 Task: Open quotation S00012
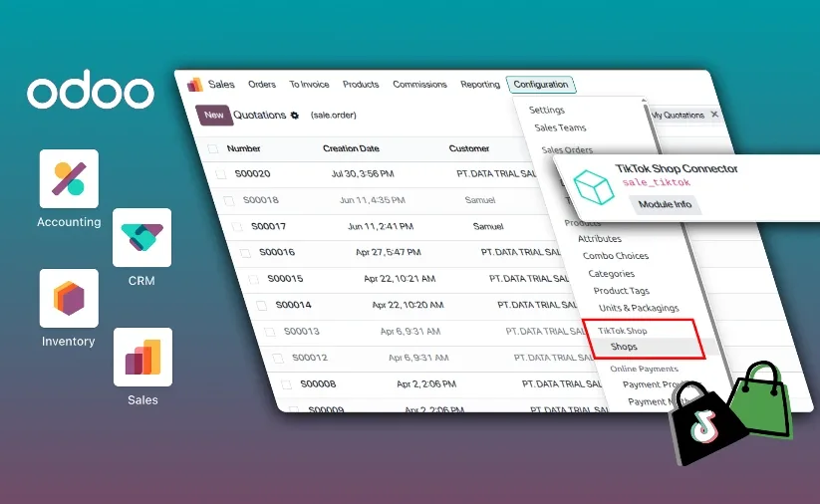pyautogui.click(x=310, y=358)
